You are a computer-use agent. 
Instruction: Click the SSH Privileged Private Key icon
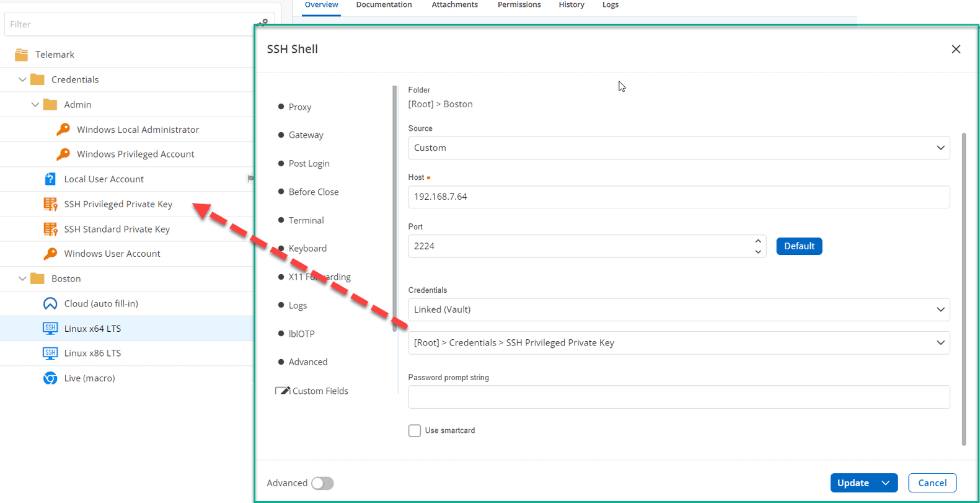[x=50, y=204]
